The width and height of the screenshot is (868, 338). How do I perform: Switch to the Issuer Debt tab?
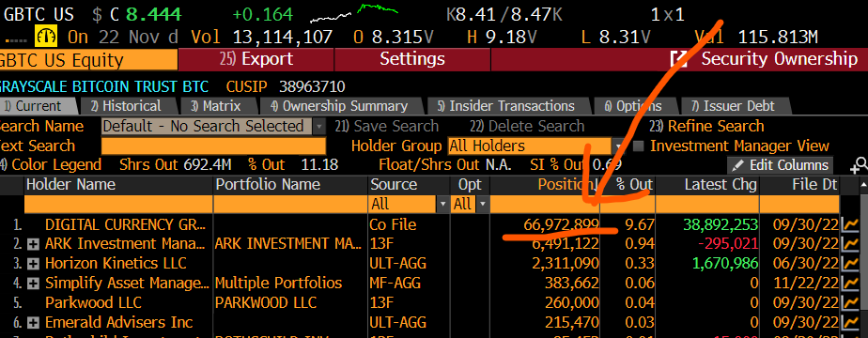[735, 106]
